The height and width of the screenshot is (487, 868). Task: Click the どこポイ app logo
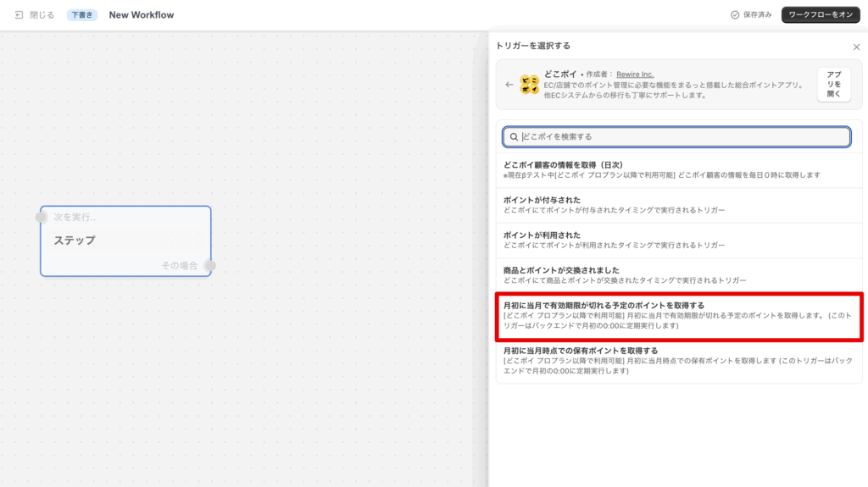(529, 84)
